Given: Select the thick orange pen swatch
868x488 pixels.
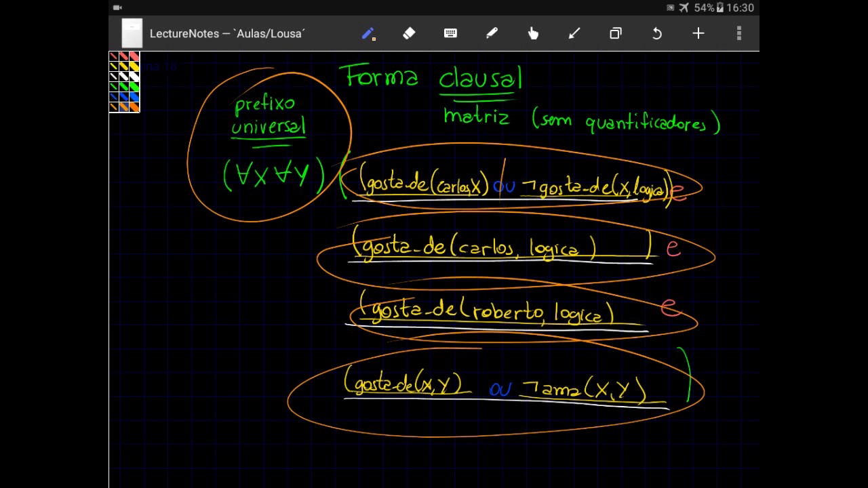Looking at the screenshot, I should pos(134,107).
